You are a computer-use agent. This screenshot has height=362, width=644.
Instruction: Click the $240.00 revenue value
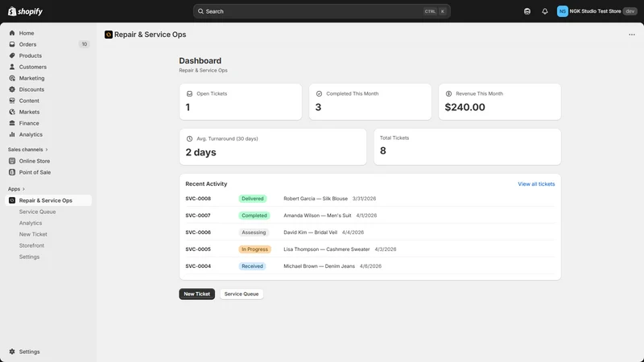click(465, 107)
